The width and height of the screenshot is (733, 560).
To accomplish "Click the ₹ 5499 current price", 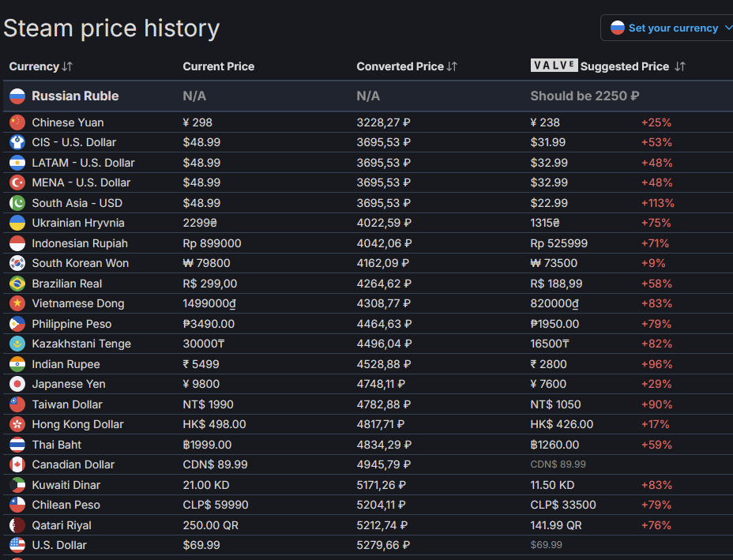I will tap(201, 363).
